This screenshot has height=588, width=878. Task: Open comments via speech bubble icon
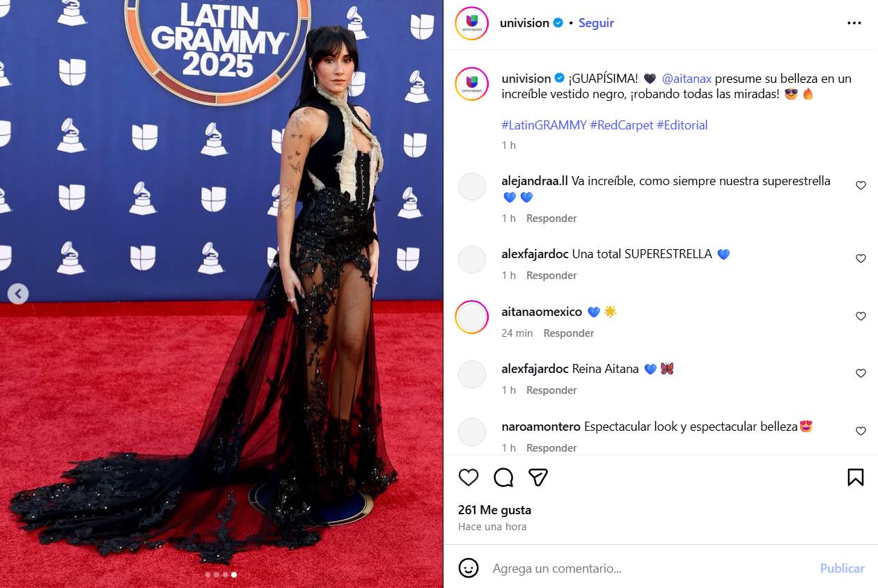click(x=503, y=477)
